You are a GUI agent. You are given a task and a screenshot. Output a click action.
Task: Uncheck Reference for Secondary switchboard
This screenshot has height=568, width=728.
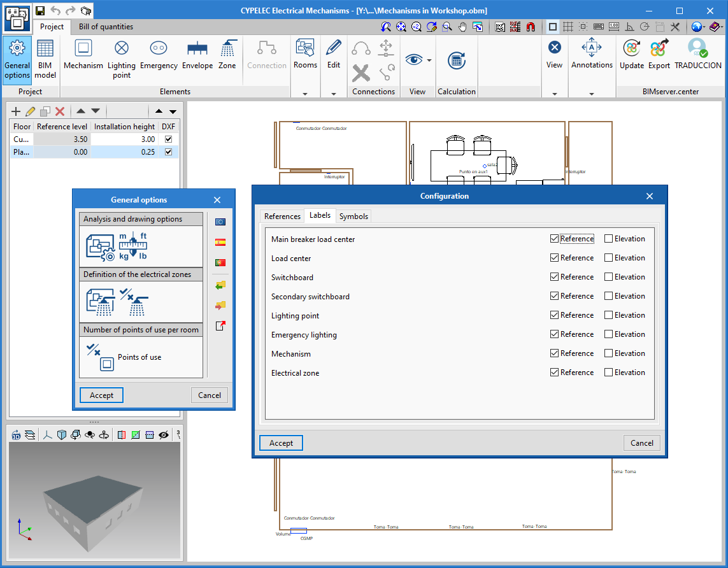tap(554, 295)
